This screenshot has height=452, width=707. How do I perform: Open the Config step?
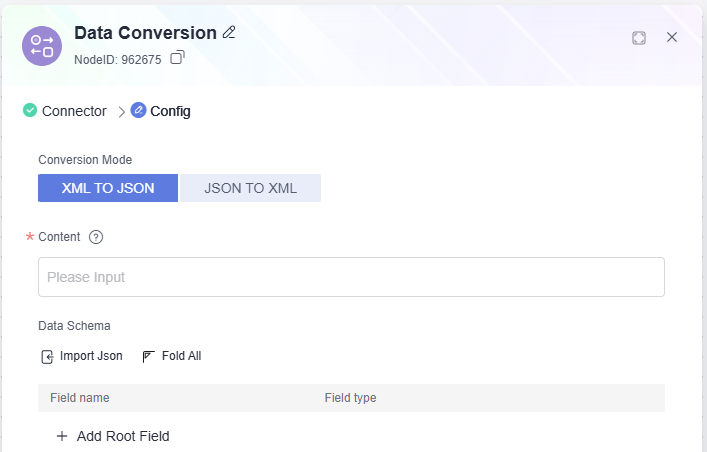[170, 111]
